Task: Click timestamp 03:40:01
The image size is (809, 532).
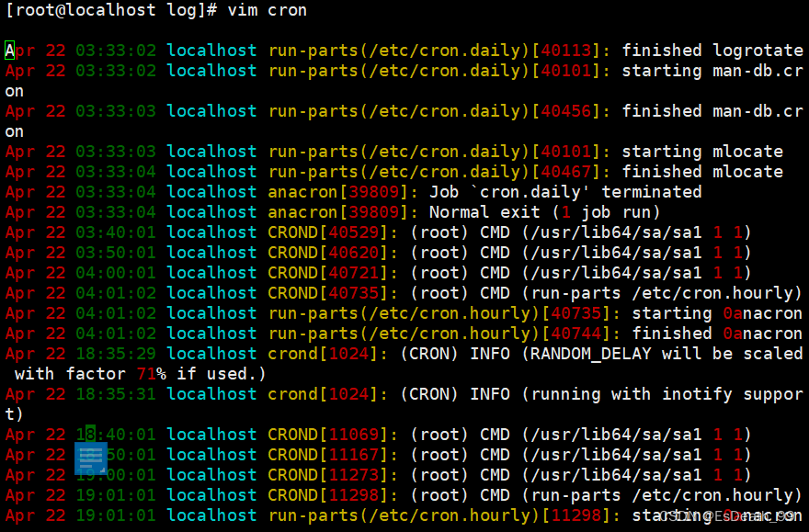Action: tap(116, 232)
